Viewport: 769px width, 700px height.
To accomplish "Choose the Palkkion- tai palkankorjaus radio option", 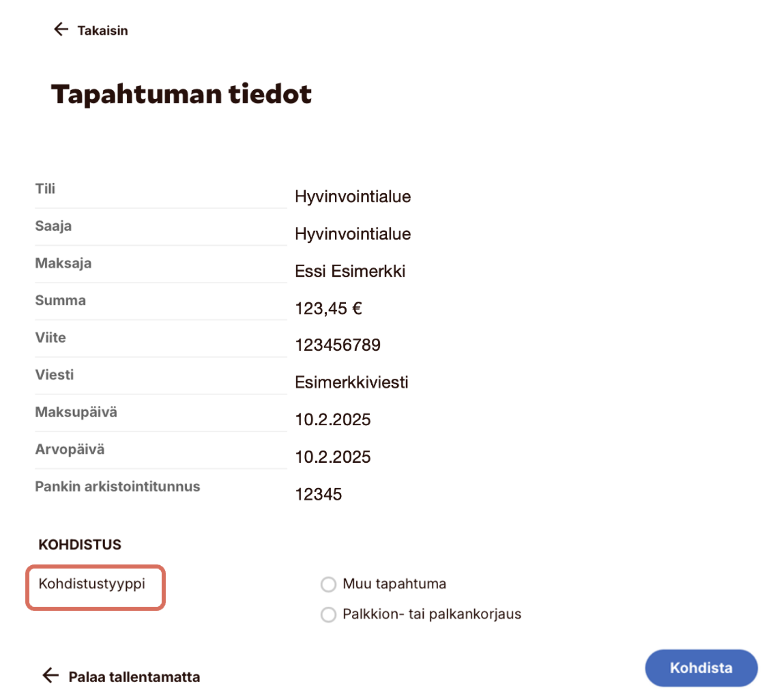I will (328, 614).
